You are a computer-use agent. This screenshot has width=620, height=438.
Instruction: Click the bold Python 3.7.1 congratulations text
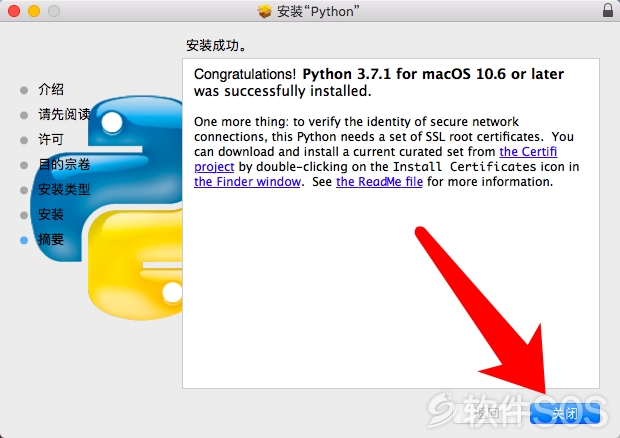[433, 74]
